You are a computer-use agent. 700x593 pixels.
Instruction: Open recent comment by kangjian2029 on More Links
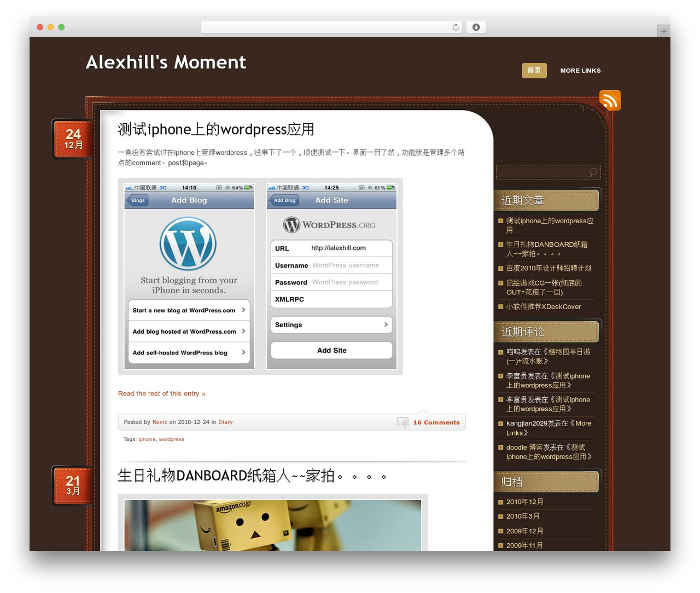point(549,428)
